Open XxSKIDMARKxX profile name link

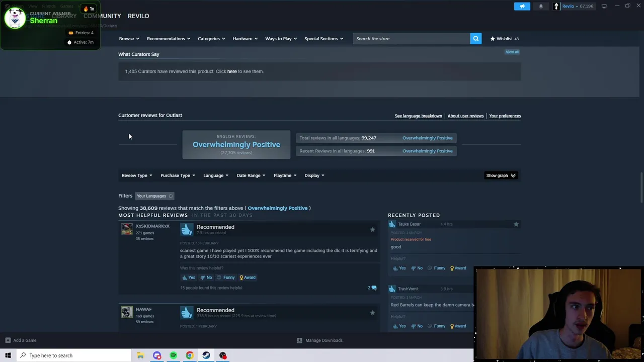pyautogui.click(x=152, y=226)
